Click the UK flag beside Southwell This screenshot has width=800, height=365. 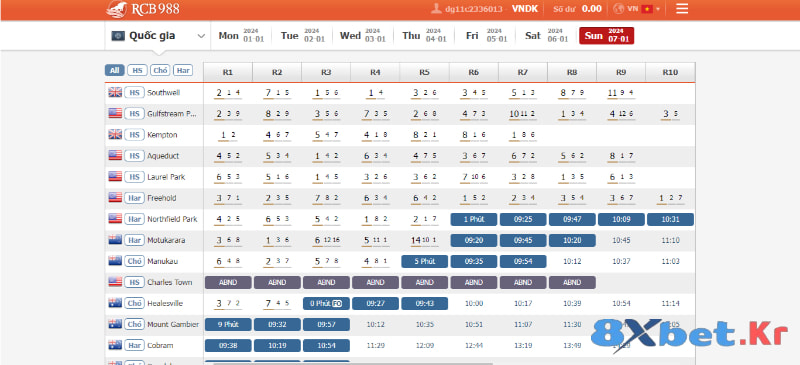coord(115,92)
